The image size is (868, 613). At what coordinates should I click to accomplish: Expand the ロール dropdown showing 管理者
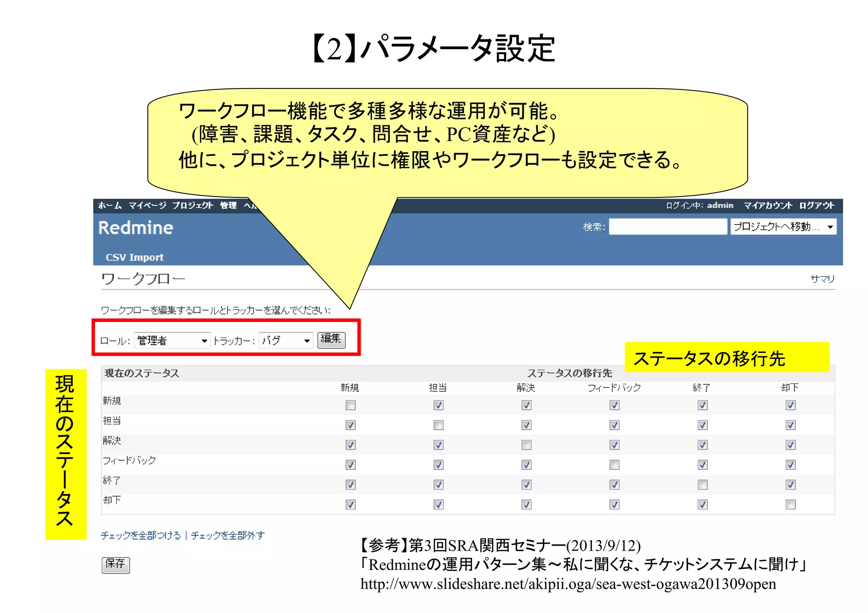(x=172, y=341)
